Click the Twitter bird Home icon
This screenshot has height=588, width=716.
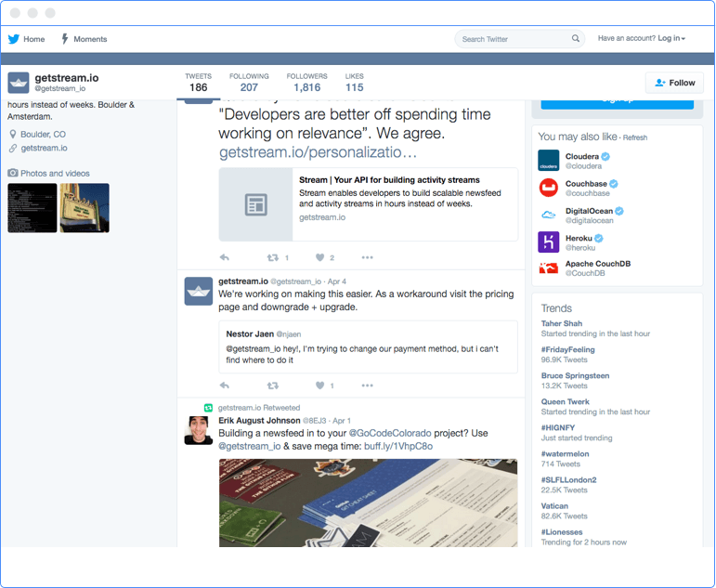click(x=14, y=39)
